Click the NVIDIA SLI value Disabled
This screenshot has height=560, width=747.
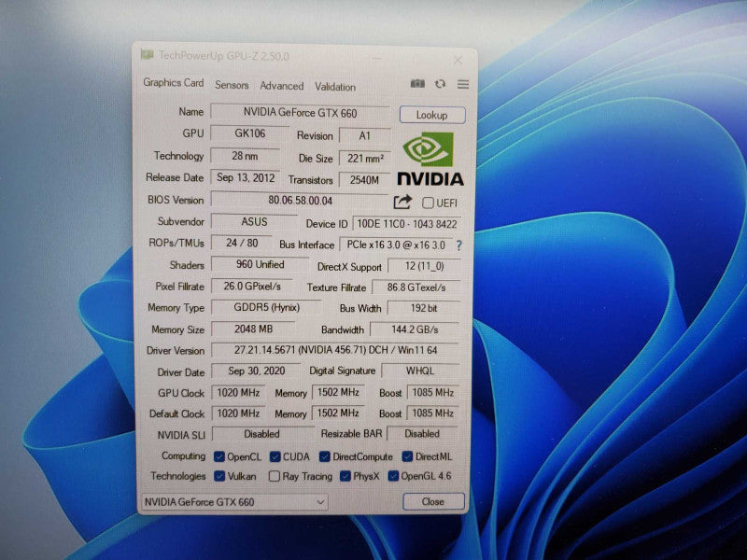(x=261, y=434)
